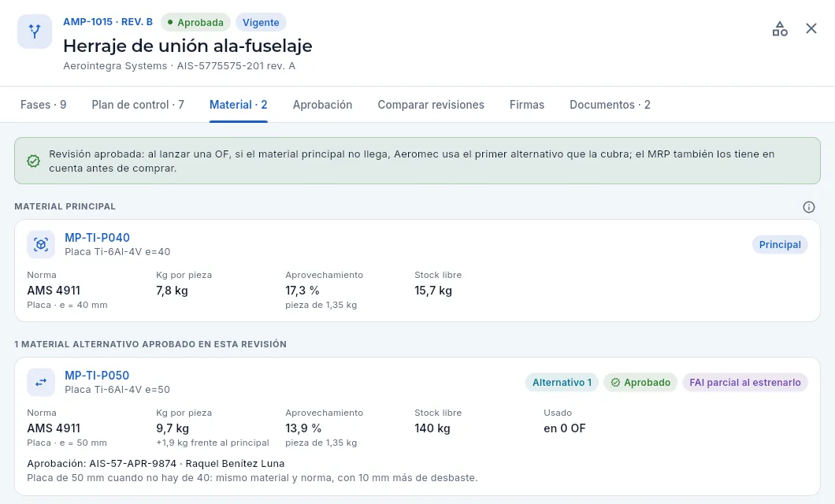Viewport: 835px width, 504px height.
Task: Click the approval line AIS-57-APR-9874 · Raquel Benítez Luna
Action: [156, 464]
